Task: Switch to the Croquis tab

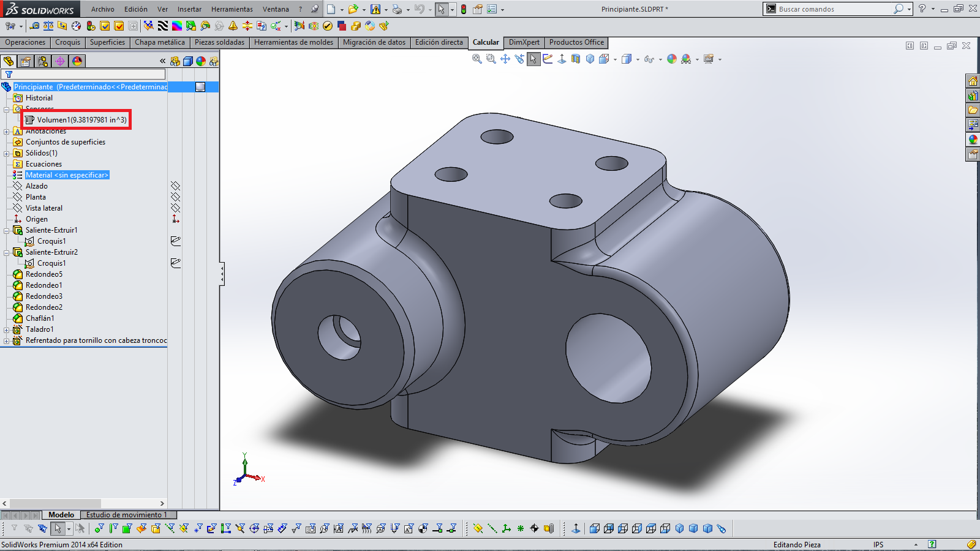Action: click(x=67, y=42)
